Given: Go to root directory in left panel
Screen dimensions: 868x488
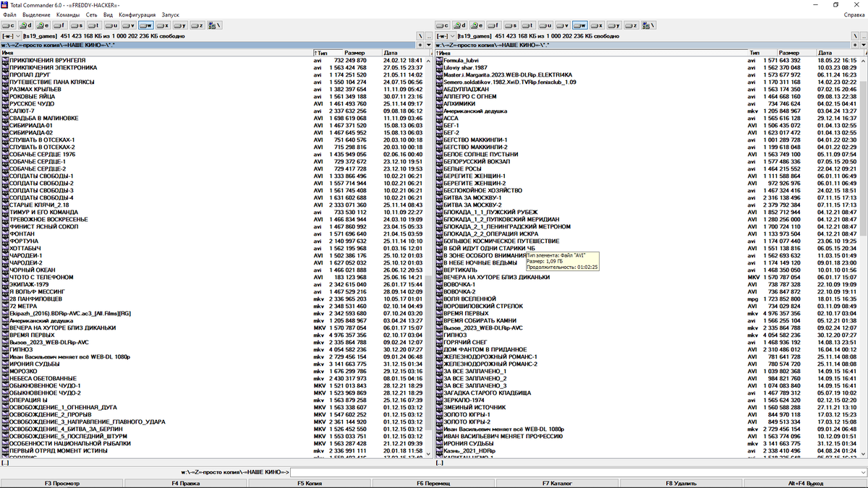Looking at the screenshot, I should point(420,35).
